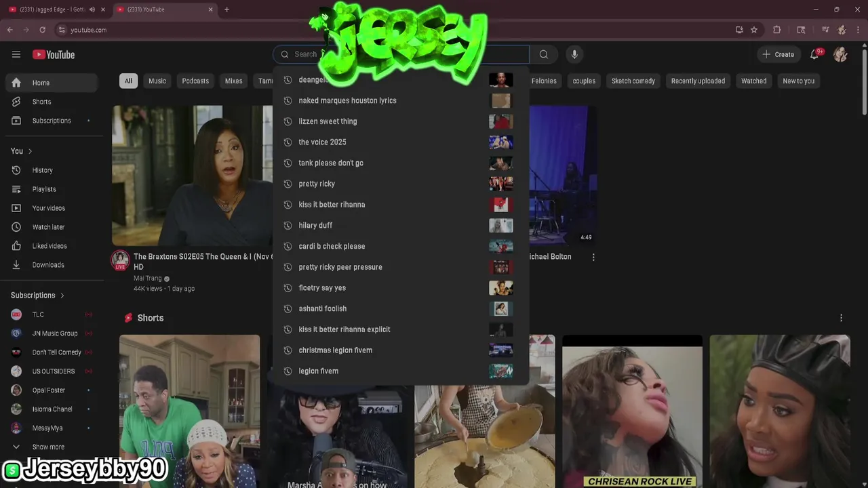Open Your videos in the sidebar
Screen dimensions: 868x488
52,208
